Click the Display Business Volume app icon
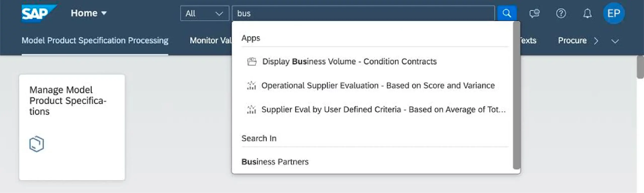The height and width of the screenshot is (193, 644). [252, 61]
